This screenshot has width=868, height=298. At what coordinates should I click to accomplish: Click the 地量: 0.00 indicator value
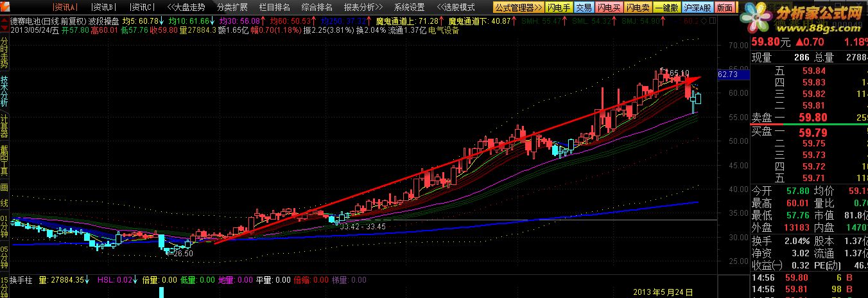tap(236, 280)
